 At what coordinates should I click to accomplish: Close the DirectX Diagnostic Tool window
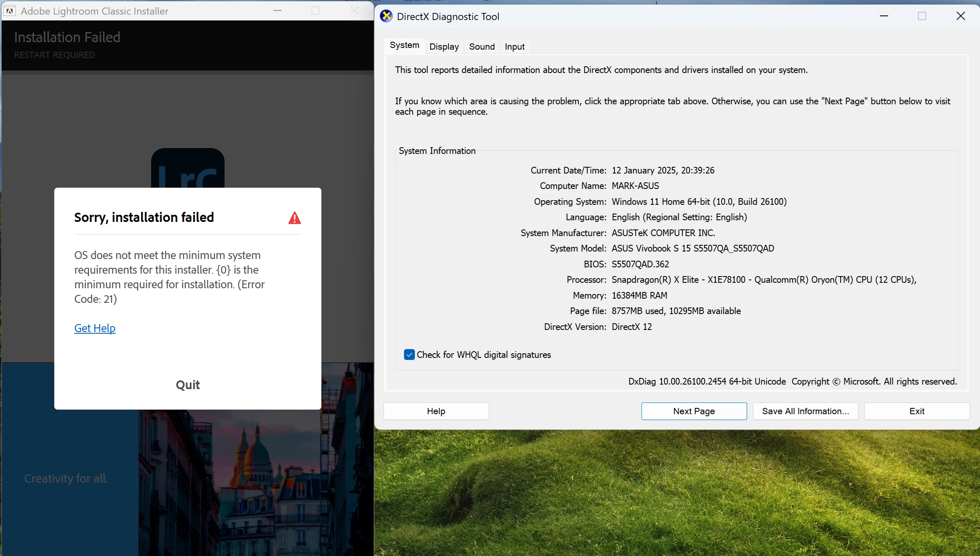[960, 16]
